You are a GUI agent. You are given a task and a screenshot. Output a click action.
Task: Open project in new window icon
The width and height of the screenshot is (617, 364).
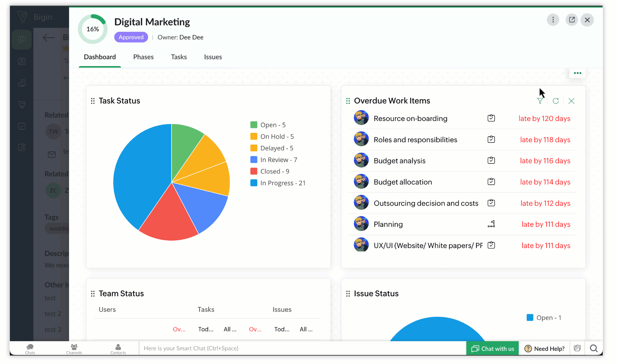[572, 20]
